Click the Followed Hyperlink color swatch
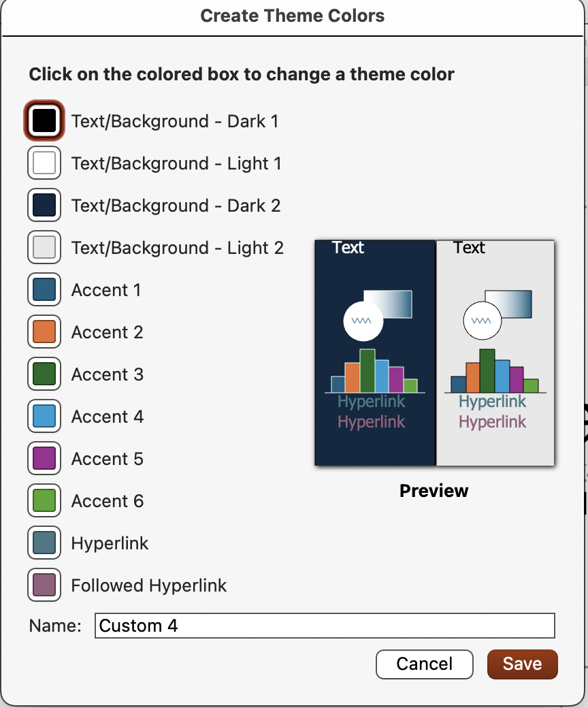Screen dimensions: 588x708 [x=44, y=585]
